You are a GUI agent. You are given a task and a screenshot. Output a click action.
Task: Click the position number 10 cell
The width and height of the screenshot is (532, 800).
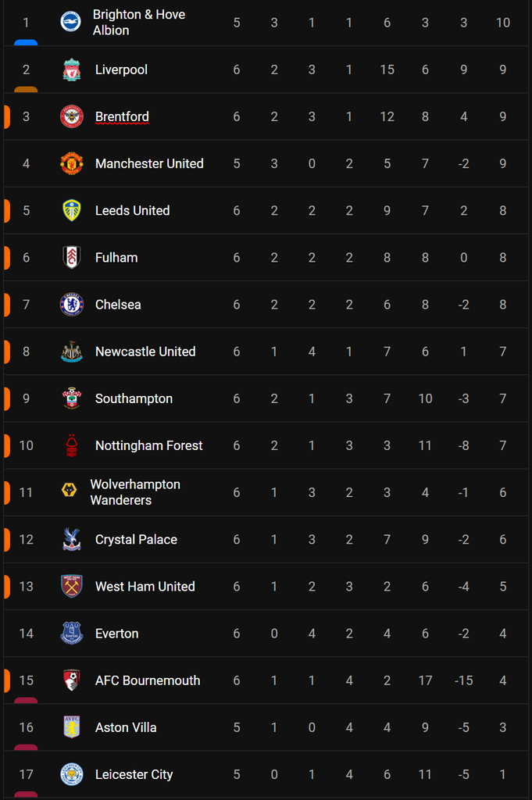(26, 445)
